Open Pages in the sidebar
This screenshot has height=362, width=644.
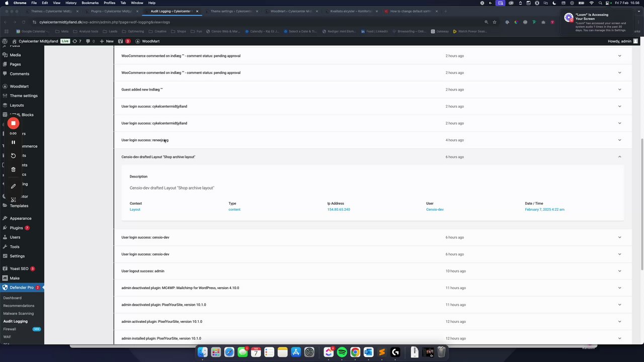15,64
